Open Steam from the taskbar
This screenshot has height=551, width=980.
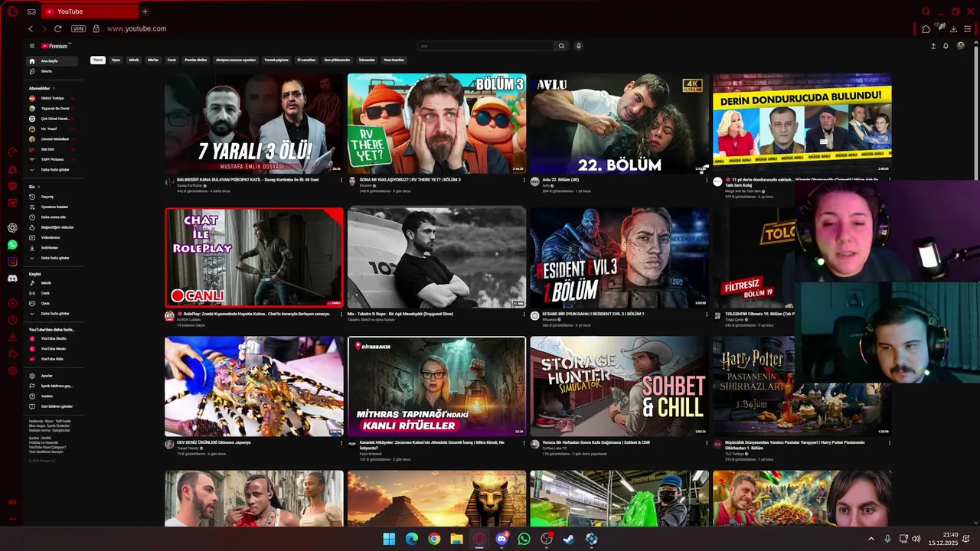(569, 539)
